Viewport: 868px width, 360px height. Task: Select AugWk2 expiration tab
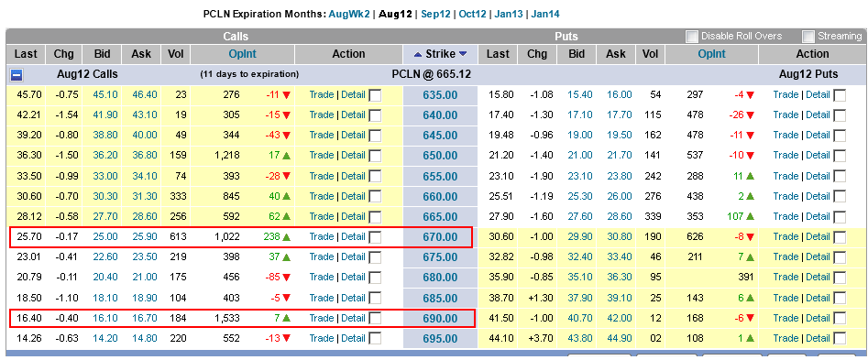tap(348, 15)
